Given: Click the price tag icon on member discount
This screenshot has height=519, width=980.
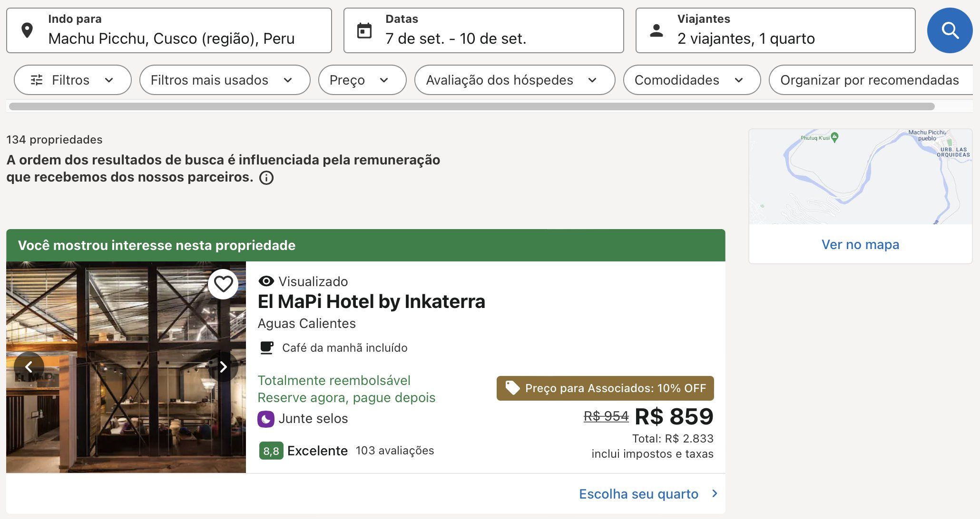Looking at the screenshot, I should click(x=512, y=388).
